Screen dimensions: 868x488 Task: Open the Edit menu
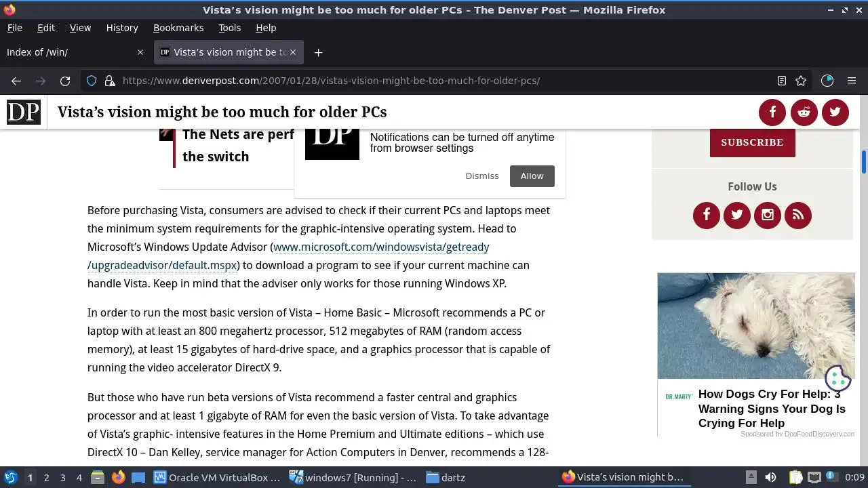46,28
